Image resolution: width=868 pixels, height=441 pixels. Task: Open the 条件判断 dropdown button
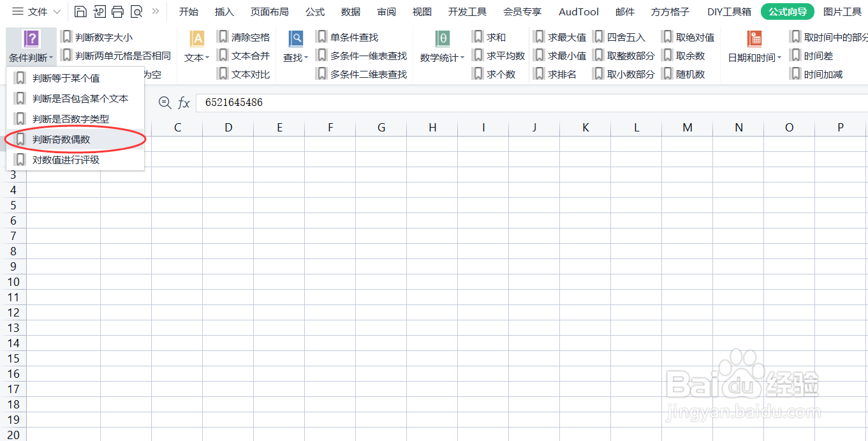(x=31, y=46)
